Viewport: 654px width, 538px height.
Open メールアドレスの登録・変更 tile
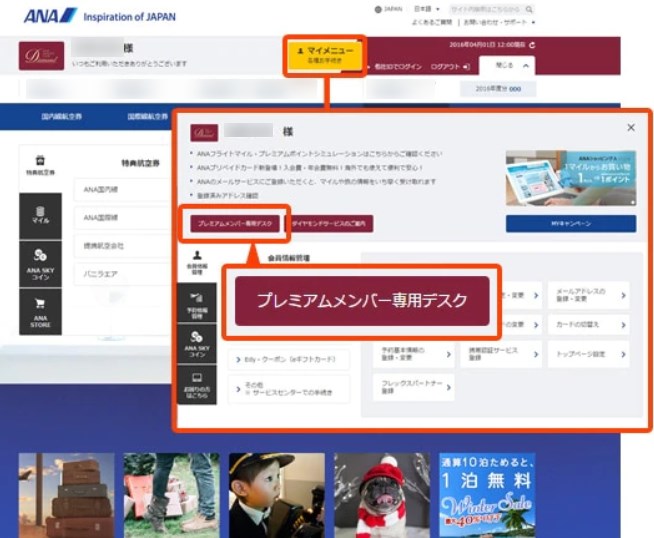(x=588, y=295)
